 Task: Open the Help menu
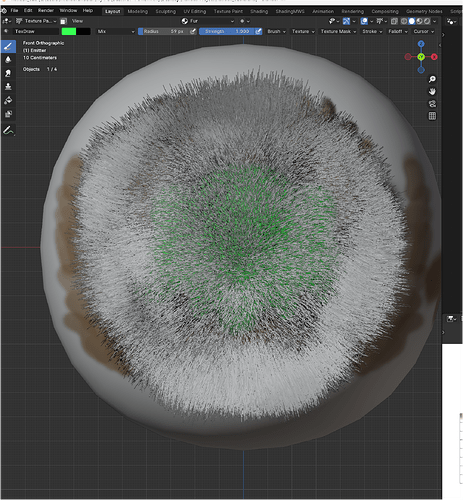coord(88,11)
